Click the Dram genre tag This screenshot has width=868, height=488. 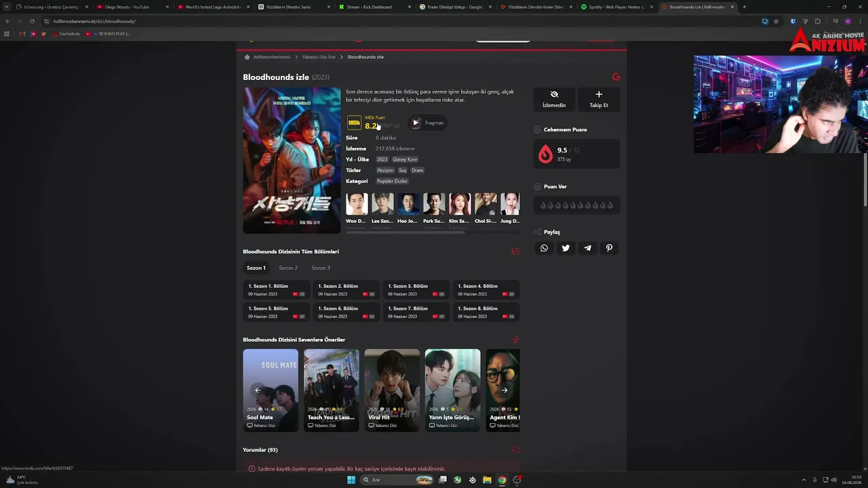click(418, 170)
